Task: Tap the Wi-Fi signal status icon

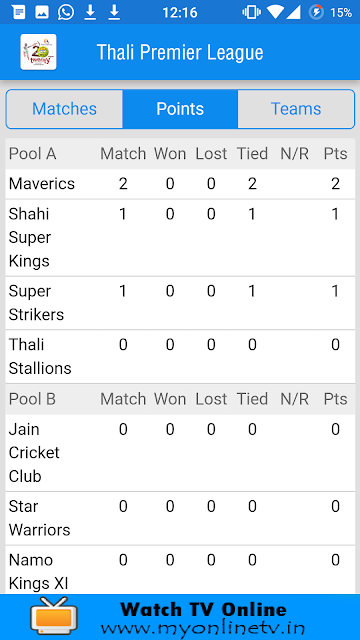Action: click(x=276, y=12)
